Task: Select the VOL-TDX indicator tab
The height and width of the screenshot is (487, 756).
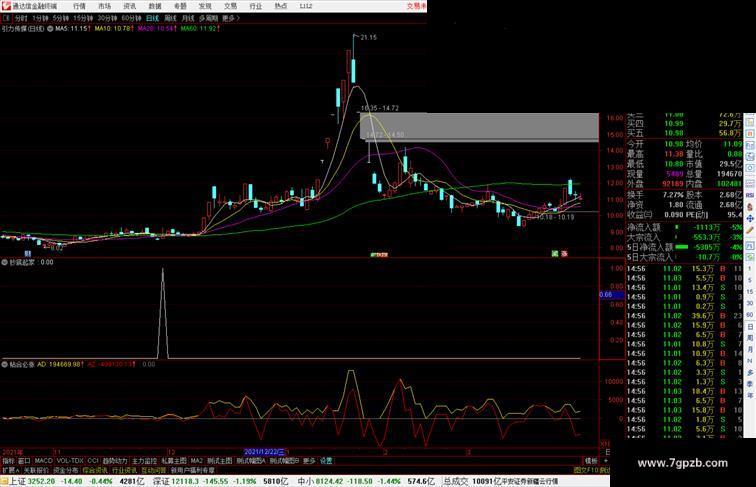Action: [70, 461]
